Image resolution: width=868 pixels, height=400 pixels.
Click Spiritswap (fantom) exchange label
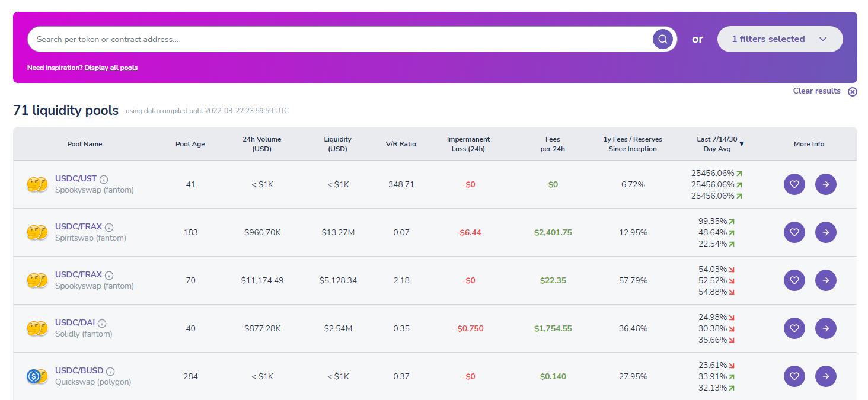click(x=91, y=238)
